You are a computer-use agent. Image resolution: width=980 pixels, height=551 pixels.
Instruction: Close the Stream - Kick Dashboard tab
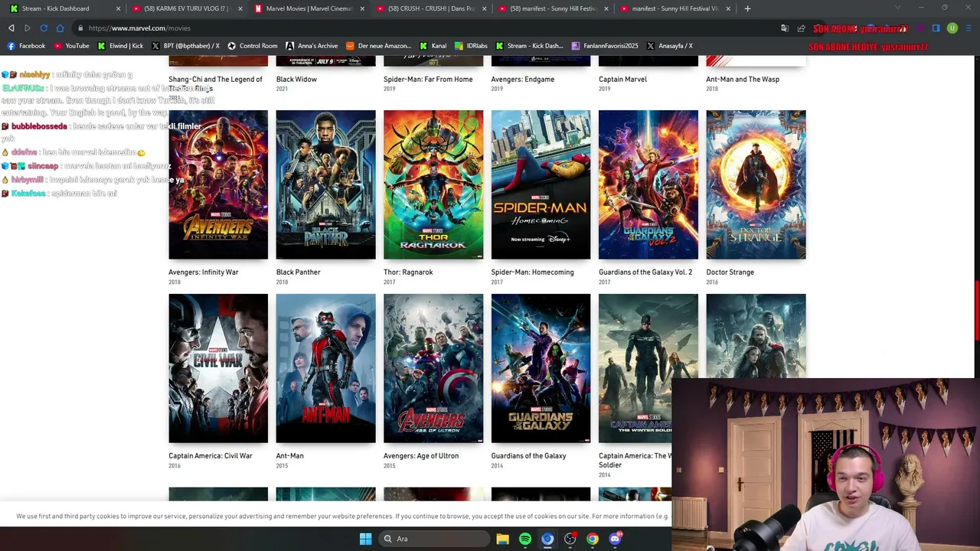tap(118, 8)
